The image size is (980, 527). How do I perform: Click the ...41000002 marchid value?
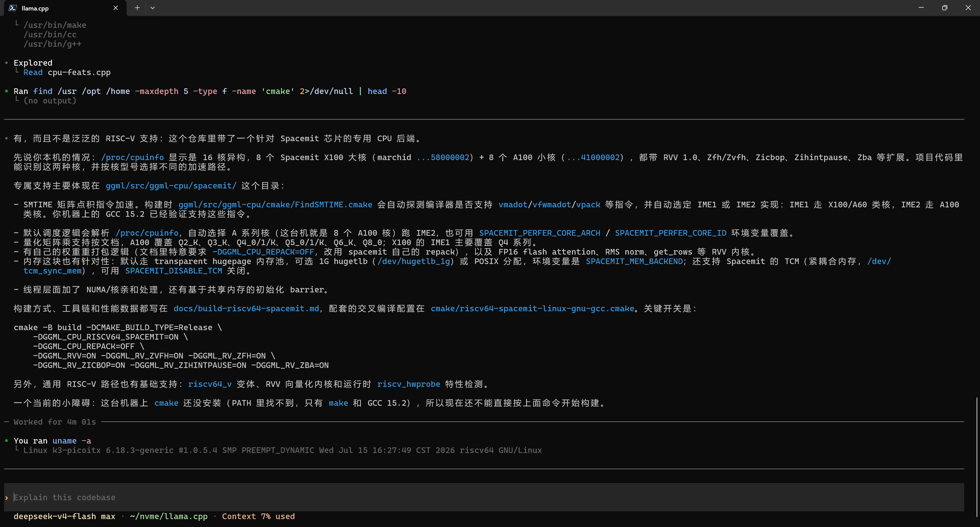tap(593, 158)
